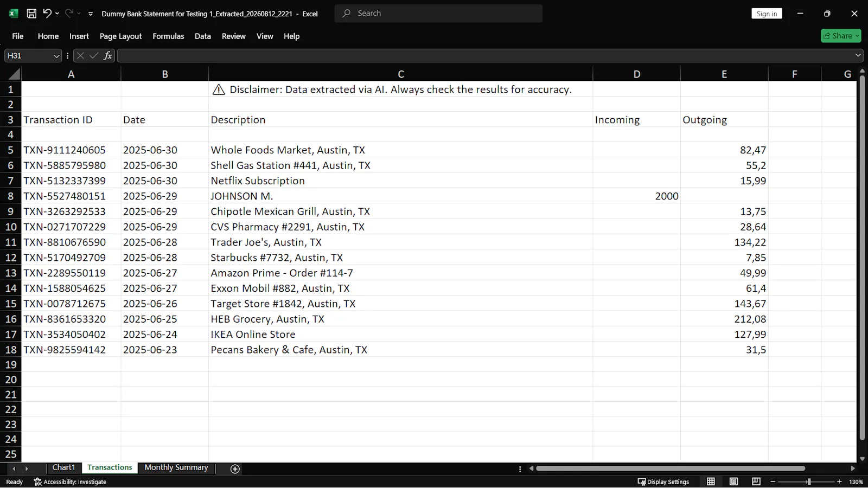Click the date cell 2025-06-23

[164, 350]
